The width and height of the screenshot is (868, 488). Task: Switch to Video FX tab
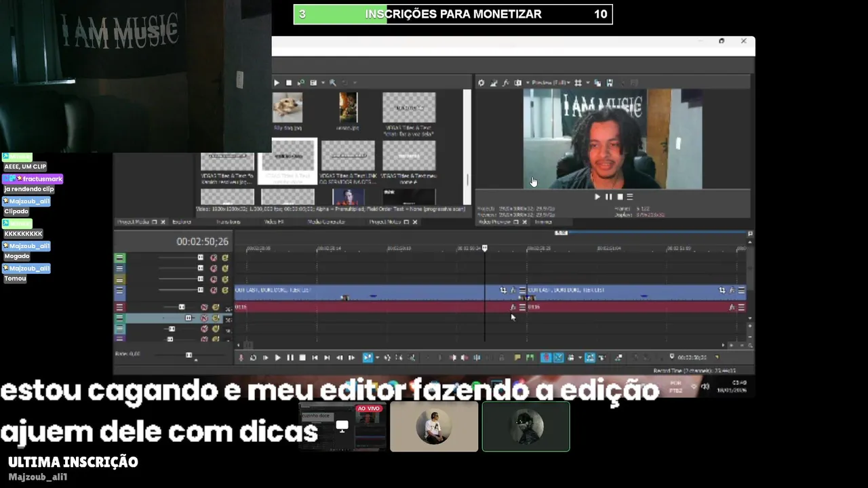(273, 222)
